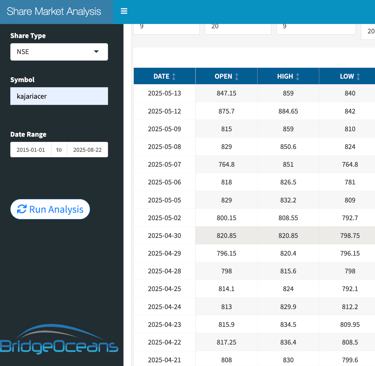Click the HIGH column header
The height and width of the screenshot is (366, 375).
point(288,76)
